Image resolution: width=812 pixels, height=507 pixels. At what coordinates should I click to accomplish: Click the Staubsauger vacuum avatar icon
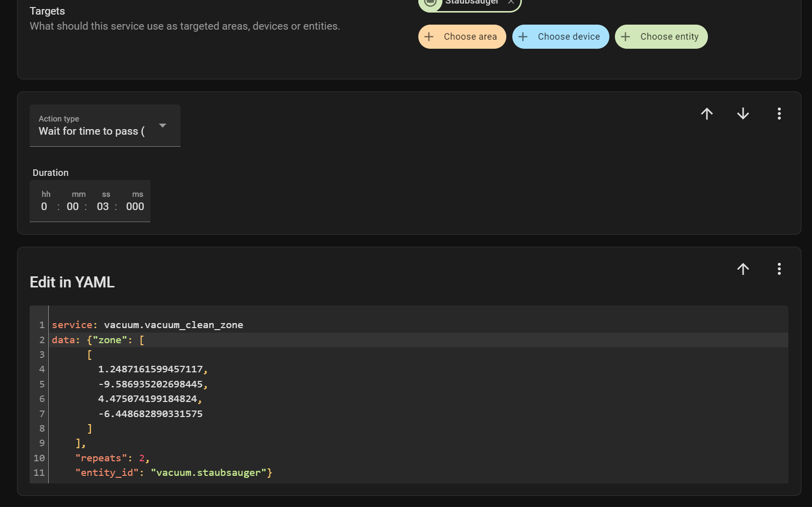(429, 3)
